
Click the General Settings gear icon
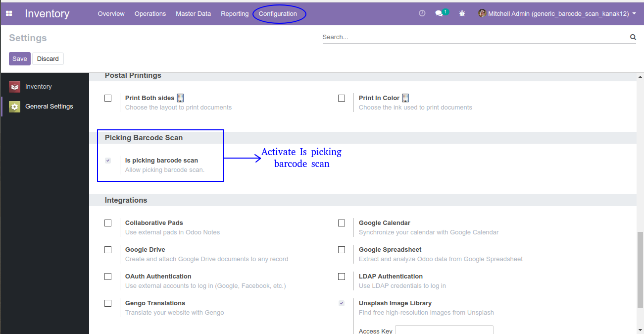pyautogui.click(x=15, y=107)
